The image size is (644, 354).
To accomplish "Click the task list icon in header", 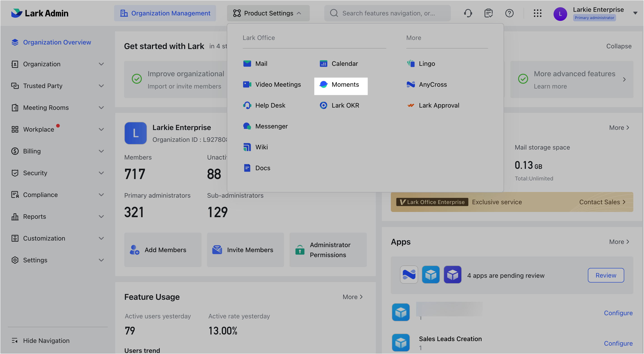I will pos(488,13).
